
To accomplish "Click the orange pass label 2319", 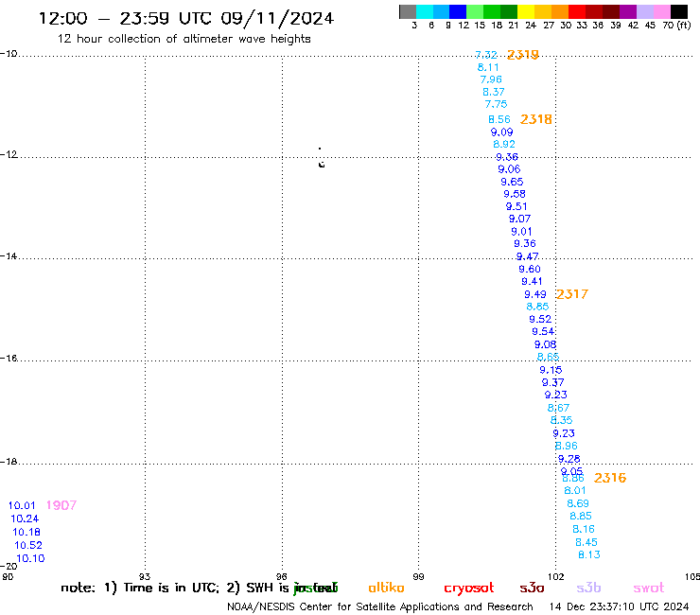I will [x=523, y=55].
